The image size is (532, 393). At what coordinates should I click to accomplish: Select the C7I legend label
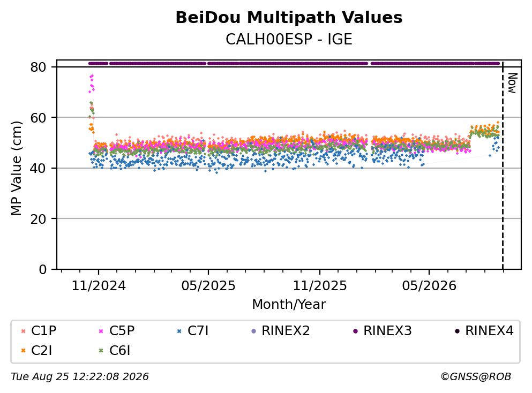[x=198, y=330]
